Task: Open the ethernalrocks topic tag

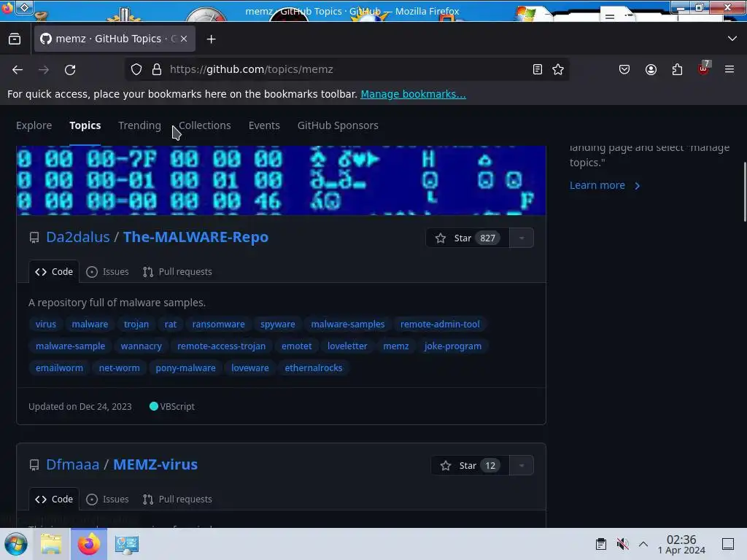Action: 314,368
